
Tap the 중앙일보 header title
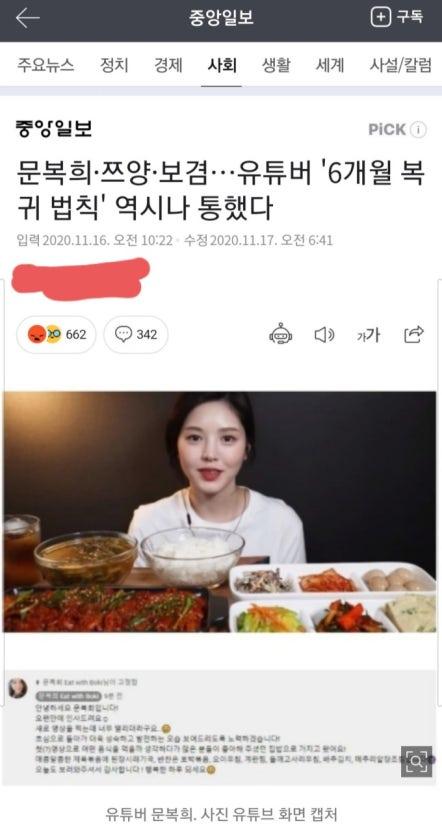coord(221,18)
